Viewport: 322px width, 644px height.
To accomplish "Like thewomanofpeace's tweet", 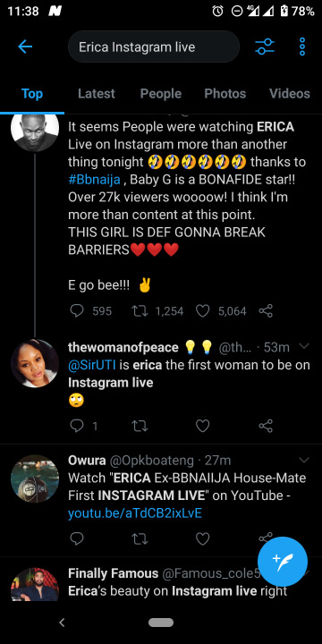I will [202, 426].
